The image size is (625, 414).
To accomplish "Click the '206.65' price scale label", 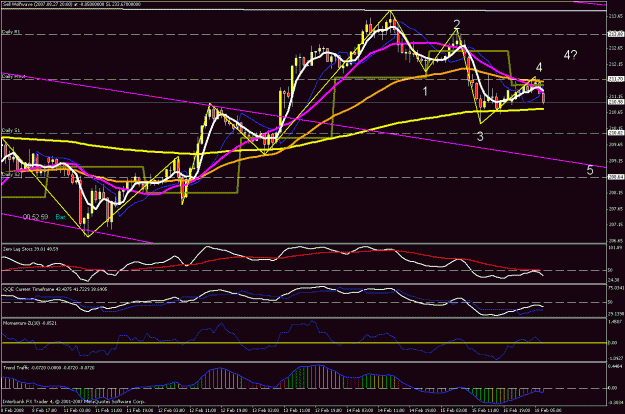I will 616,241.
